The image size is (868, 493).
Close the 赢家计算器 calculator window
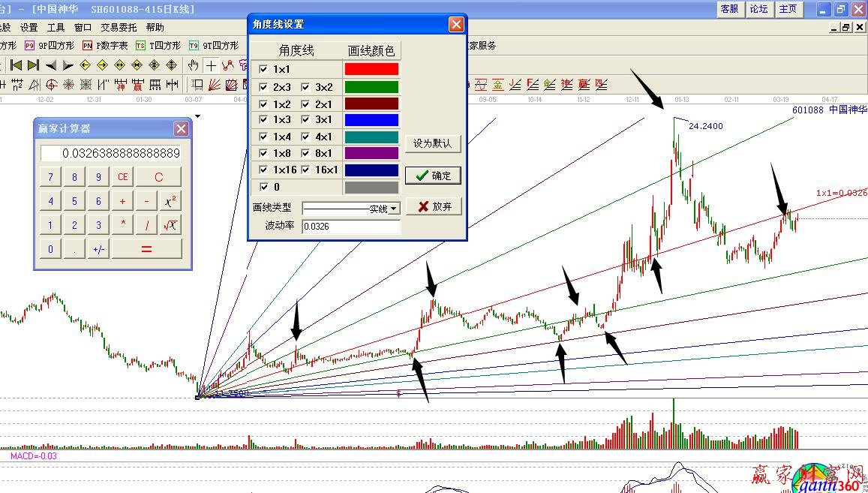181,128
